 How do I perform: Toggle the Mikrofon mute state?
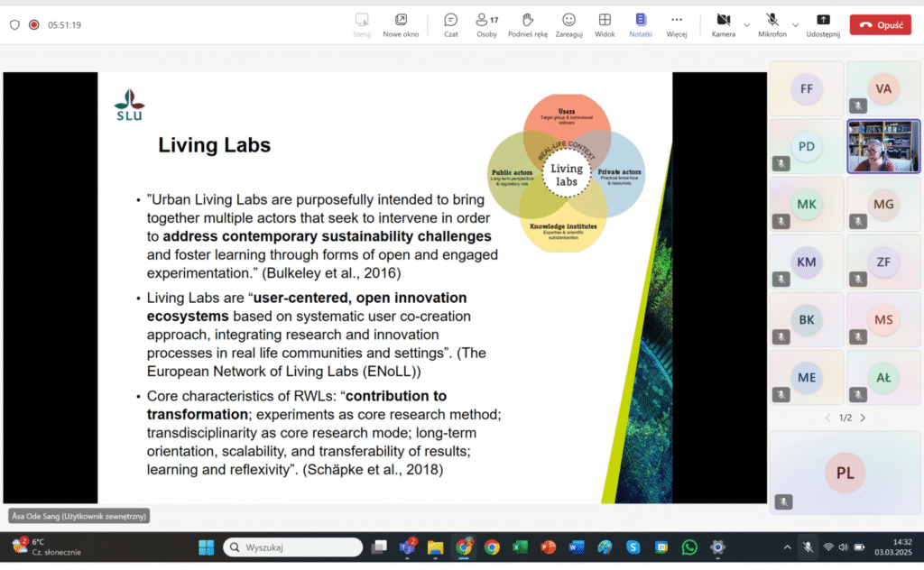click(772, 24)
